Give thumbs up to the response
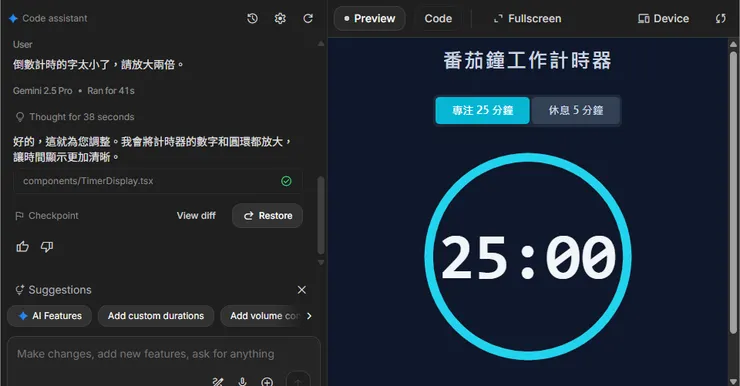 (x=23, y=247)
